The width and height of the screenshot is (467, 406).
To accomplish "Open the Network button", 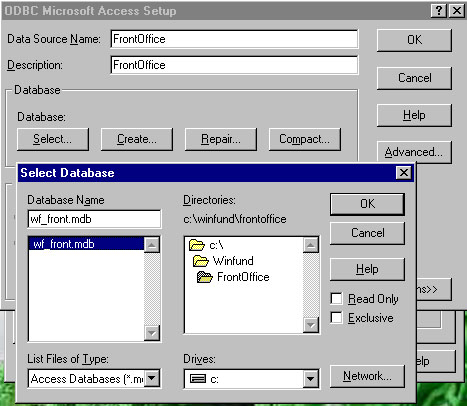I will point(367,376).
